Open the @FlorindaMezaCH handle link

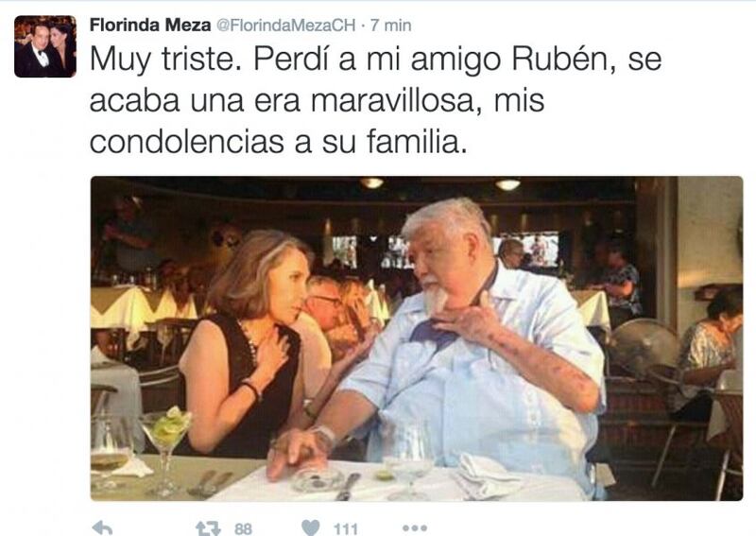285,26
